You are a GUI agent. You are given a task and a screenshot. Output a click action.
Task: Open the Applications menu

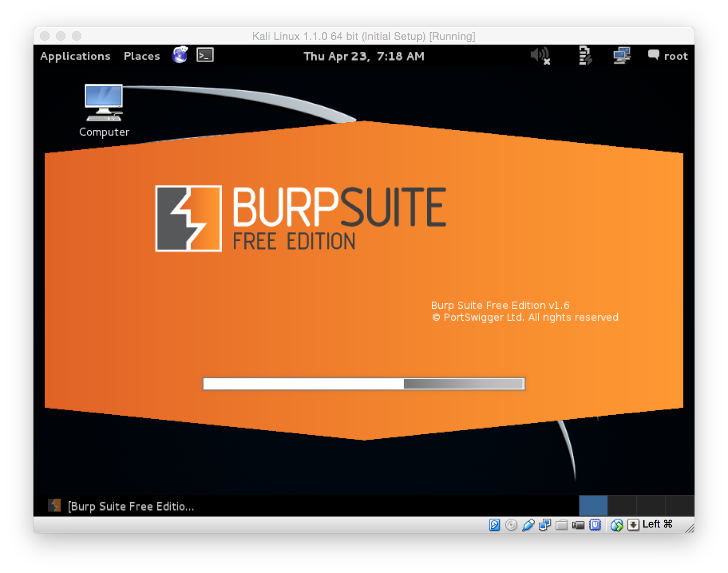pyautogui.click(x=75, y=56)
